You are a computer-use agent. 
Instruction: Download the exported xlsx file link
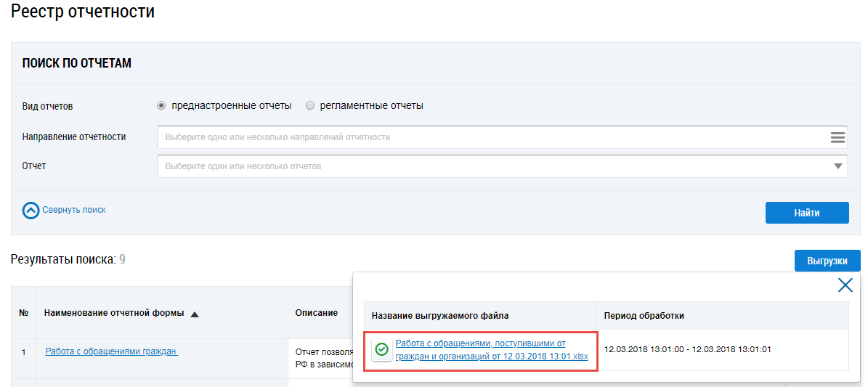(x=492, y=350)
